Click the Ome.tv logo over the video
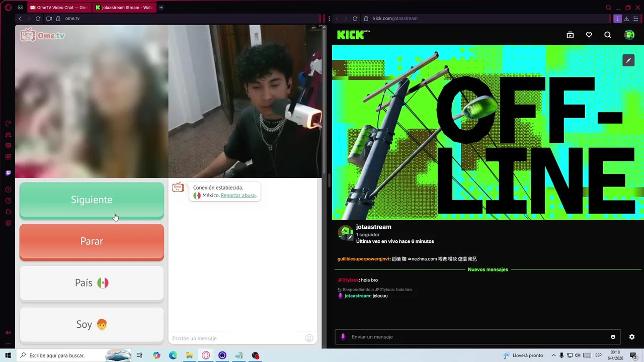The image size is (644, 362). [43, 35]
